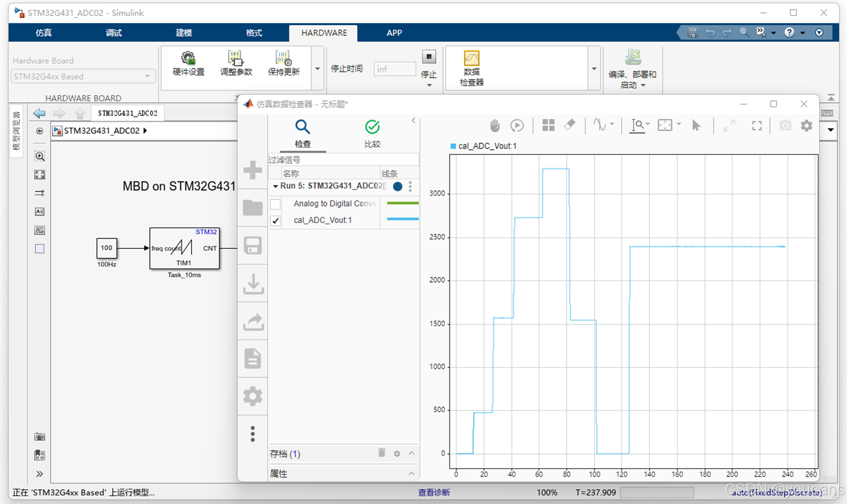Click the full screen icon in the inspector
This screenshot has width=847, height=504.
click(x=757, y=126)
